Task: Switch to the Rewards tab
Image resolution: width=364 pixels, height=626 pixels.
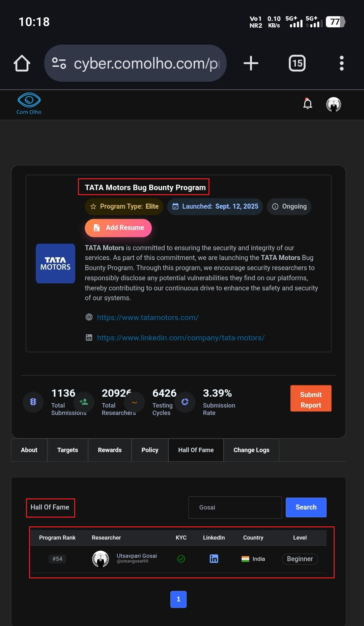Action: (110, 450)
